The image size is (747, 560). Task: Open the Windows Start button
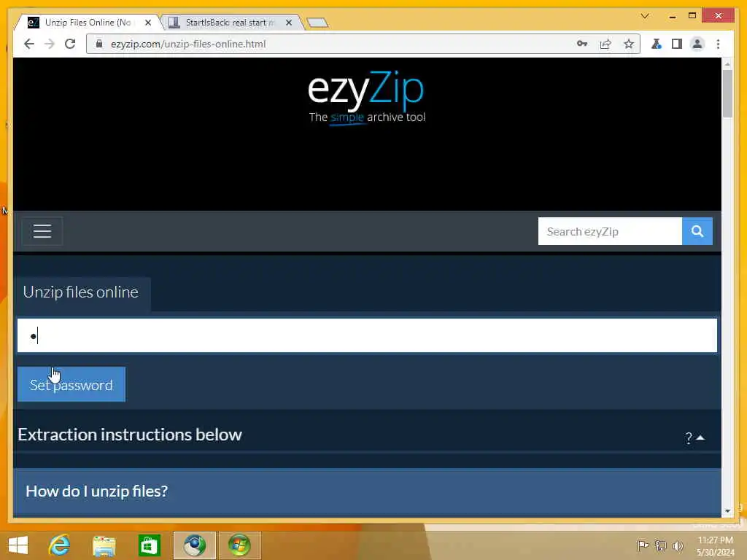(18, 545)
